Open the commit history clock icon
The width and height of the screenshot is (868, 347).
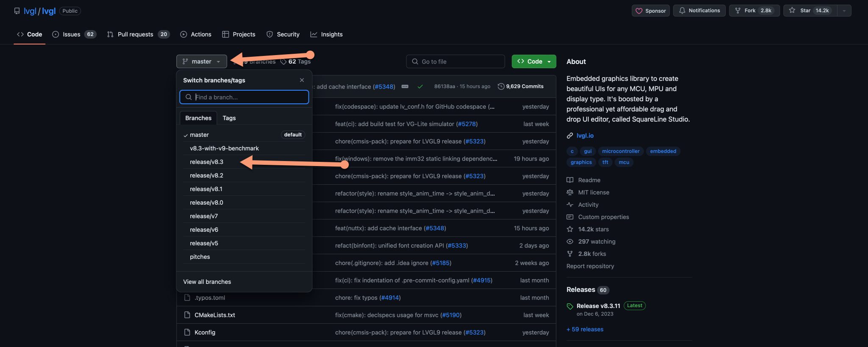(x=501, y=86)
